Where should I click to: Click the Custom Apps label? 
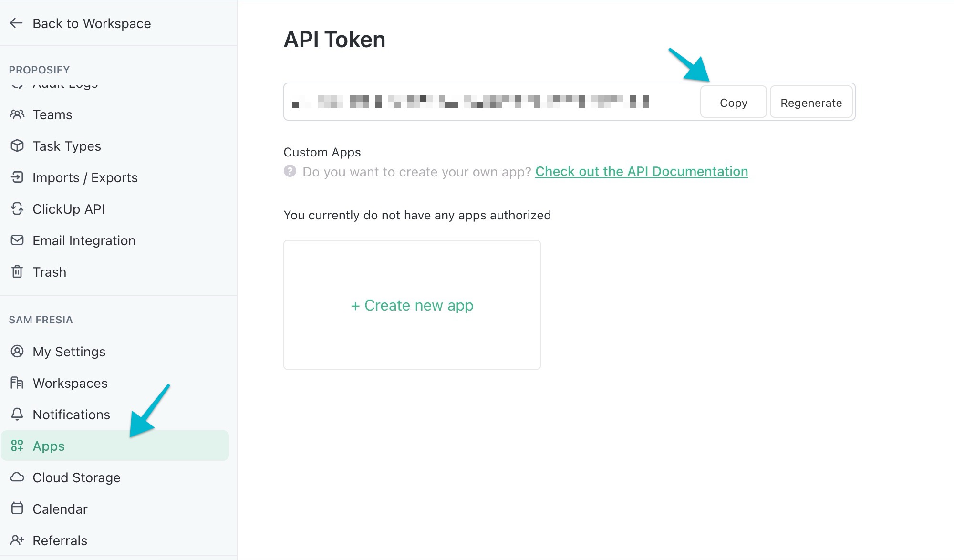point(322,152)
